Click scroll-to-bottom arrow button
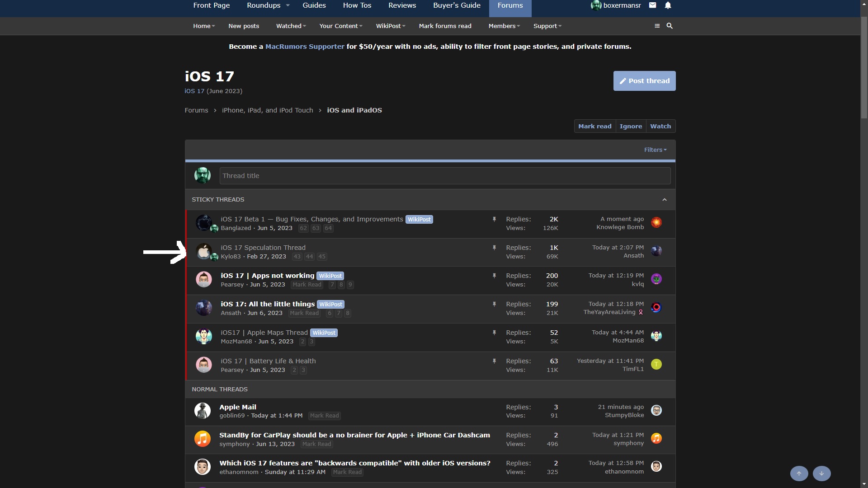This screenshot has width=868, height=488. 821,474
